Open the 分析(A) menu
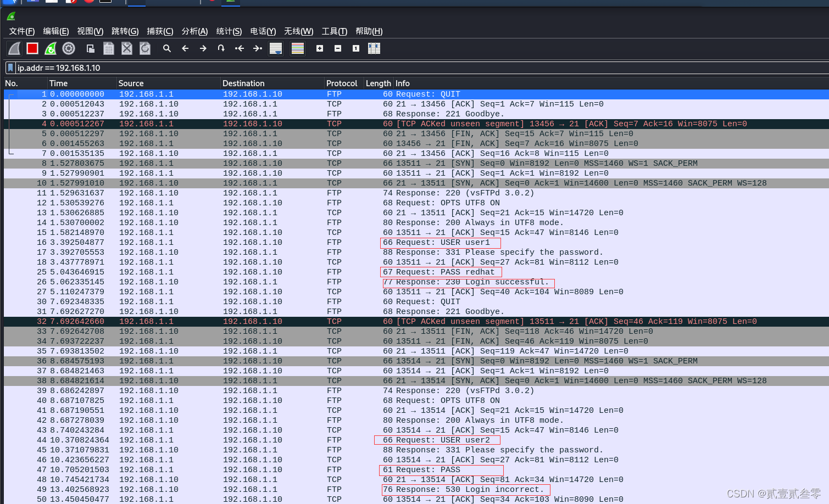 pos(194,31)
